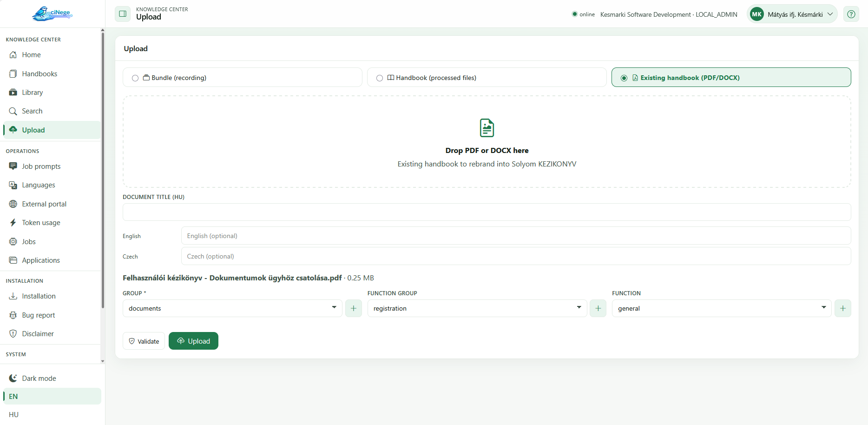The height and width of the screenshot is (425, 868).
Task: Enable Dark mode
Action: [x=52, y=379]
